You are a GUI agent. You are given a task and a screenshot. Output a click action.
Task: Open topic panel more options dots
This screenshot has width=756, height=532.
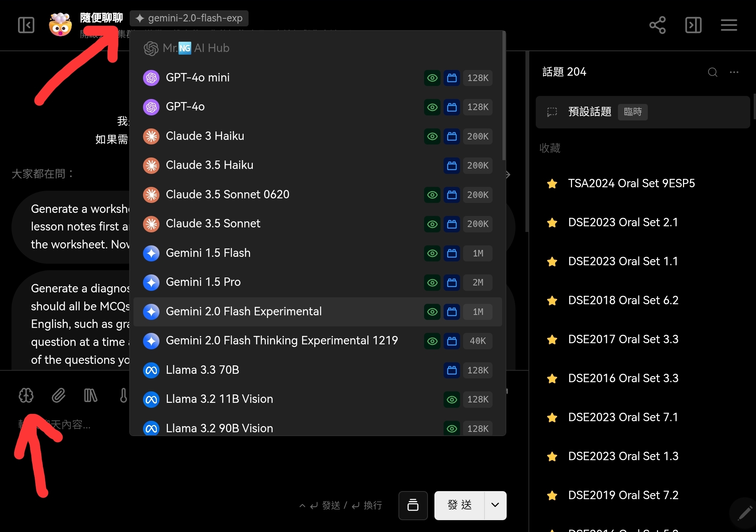click(734, 72)
